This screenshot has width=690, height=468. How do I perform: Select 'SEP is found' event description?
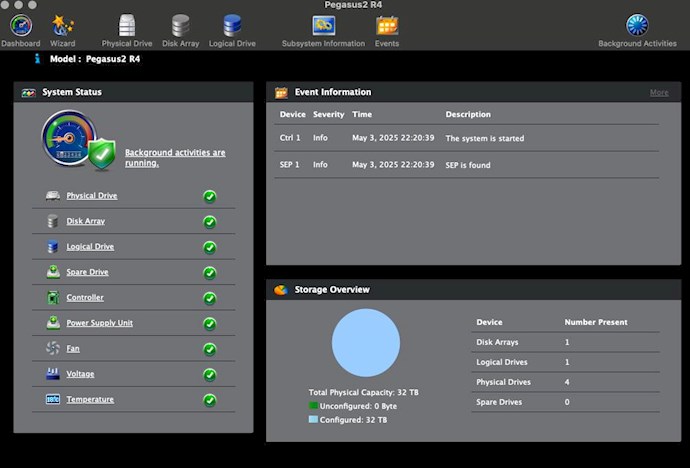(x=468, y=165)
